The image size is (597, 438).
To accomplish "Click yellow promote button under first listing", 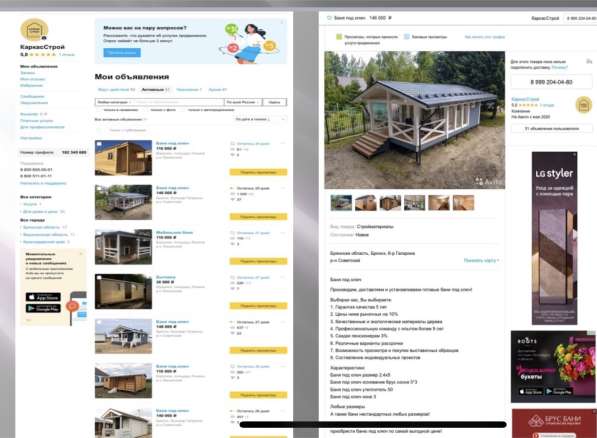I will (258, 172).
